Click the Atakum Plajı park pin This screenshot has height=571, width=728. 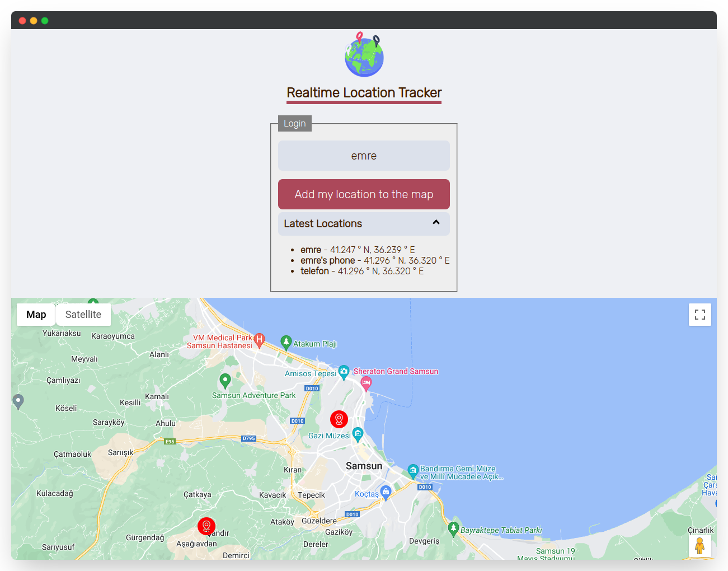286,343
